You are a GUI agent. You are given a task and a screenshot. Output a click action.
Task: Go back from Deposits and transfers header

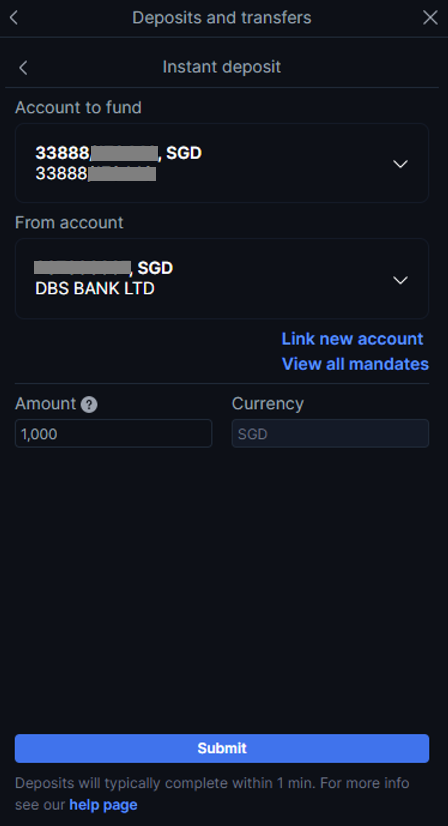(x=14, y=17)
